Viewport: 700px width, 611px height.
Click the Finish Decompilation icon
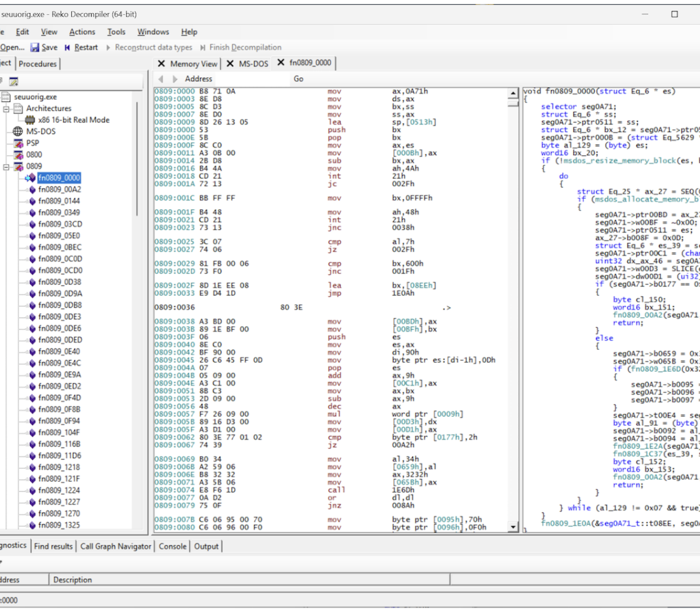203,47
